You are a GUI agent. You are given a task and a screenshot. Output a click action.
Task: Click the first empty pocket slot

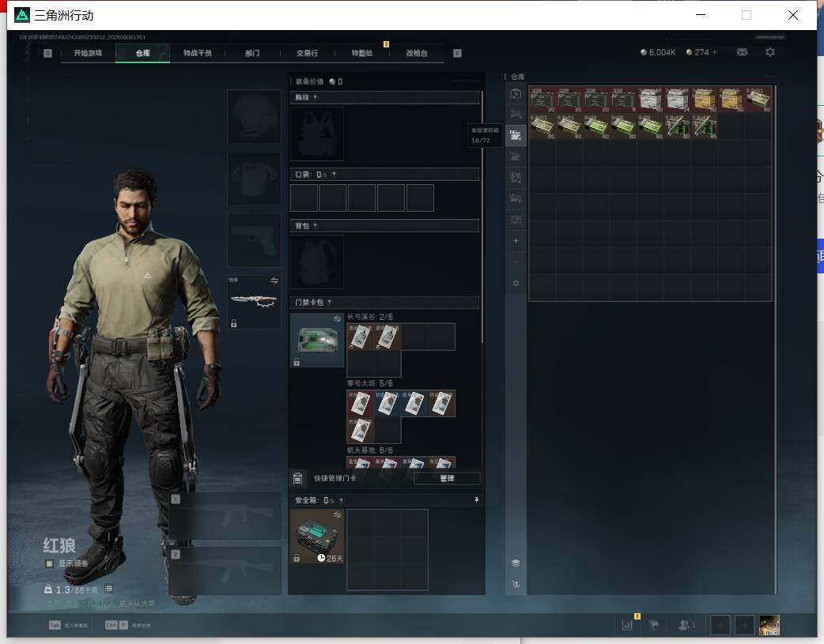304,198
